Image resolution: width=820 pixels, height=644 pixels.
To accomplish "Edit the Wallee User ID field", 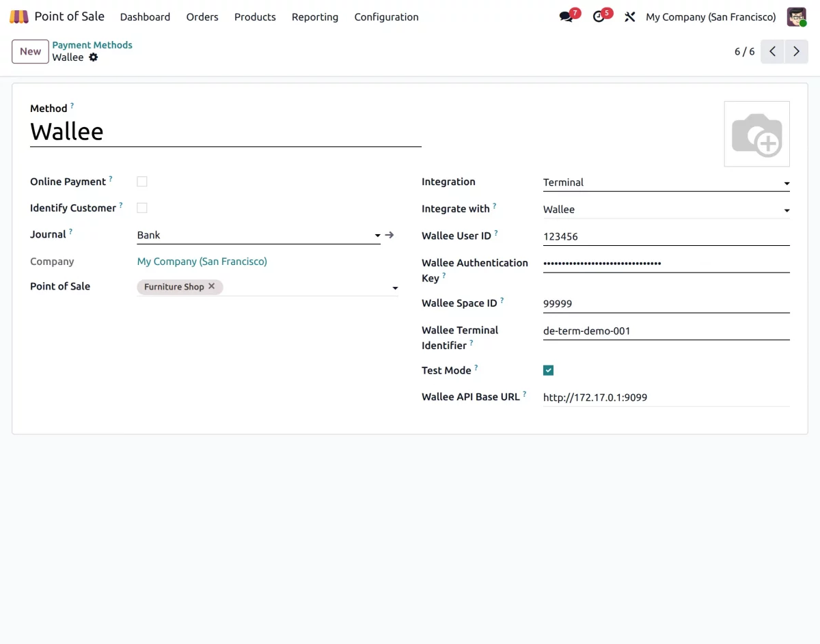I will (x=666, y=237).
